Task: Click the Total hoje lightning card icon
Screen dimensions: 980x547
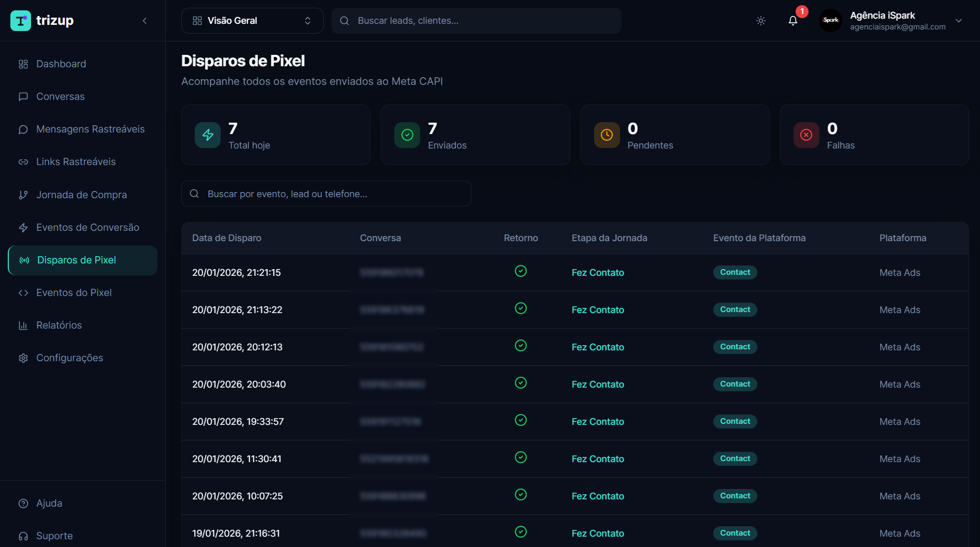Action: [208, 135]
